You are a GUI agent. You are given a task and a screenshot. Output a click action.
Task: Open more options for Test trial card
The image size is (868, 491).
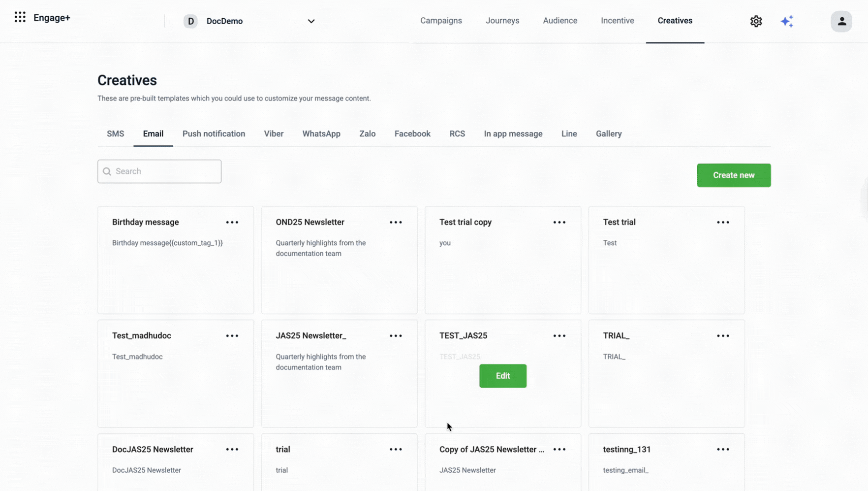click(723, 222)
